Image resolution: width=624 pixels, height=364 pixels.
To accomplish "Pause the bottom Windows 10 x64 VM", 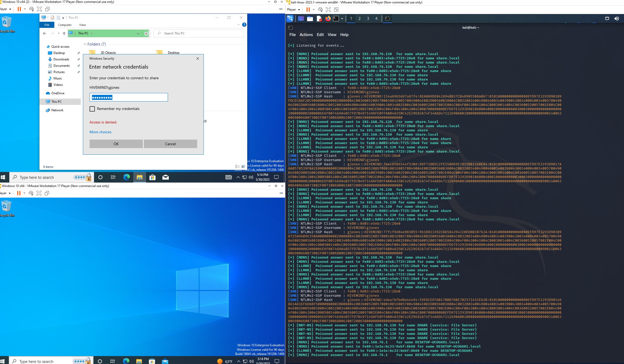I will click(19, 193).
